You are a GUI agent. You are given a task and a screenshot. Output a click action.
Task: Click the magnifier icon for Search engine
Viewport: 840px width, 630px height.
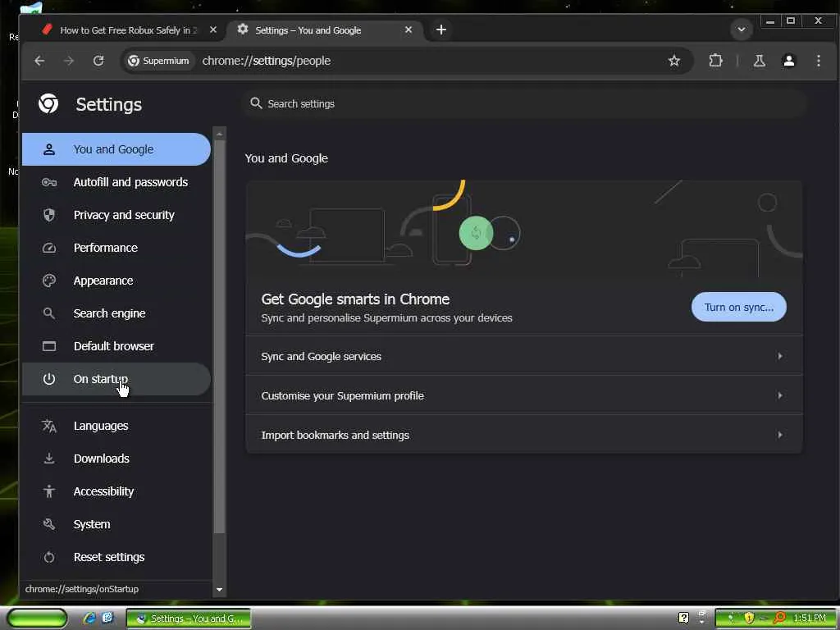click(x=48, y=313)
